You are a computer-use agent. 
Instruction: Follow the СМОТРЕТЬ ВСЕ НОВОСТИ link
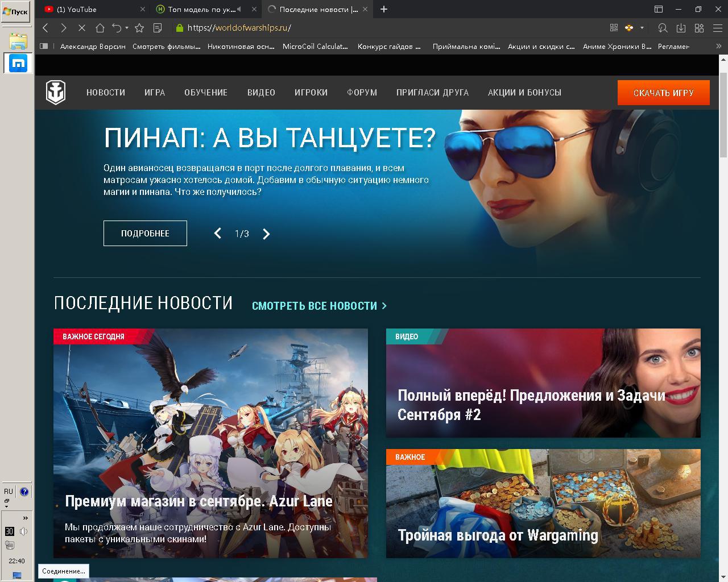(x=319, y=306)
